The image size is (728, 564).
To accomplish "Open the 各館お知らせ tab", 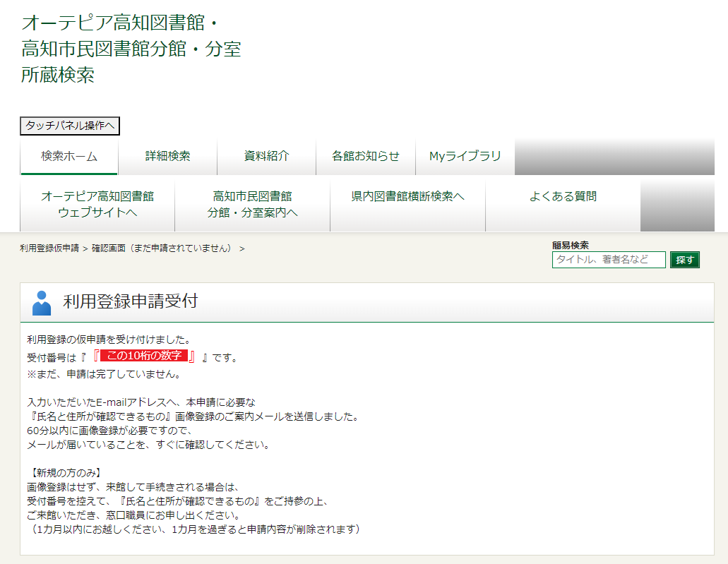I will pyautogui.click(x=366, y=157).
